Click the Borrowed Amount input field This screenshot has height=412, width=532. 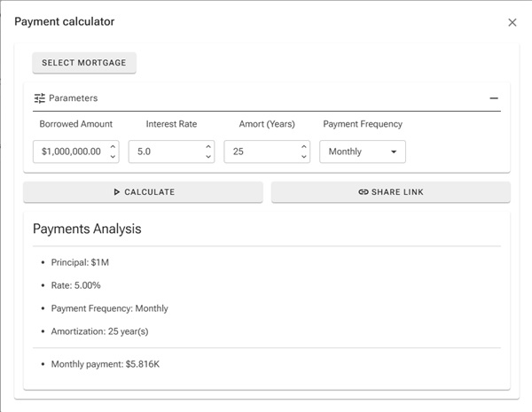click(x=69, y=152)
